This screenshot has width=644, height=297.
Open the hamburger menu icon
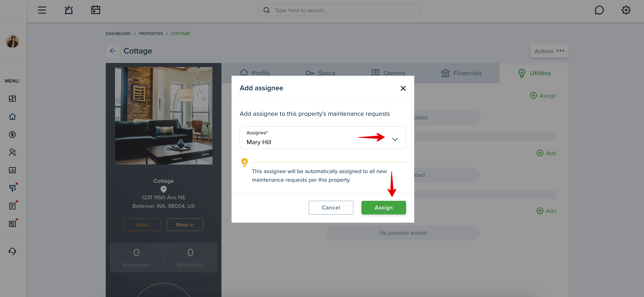point(42,10)
